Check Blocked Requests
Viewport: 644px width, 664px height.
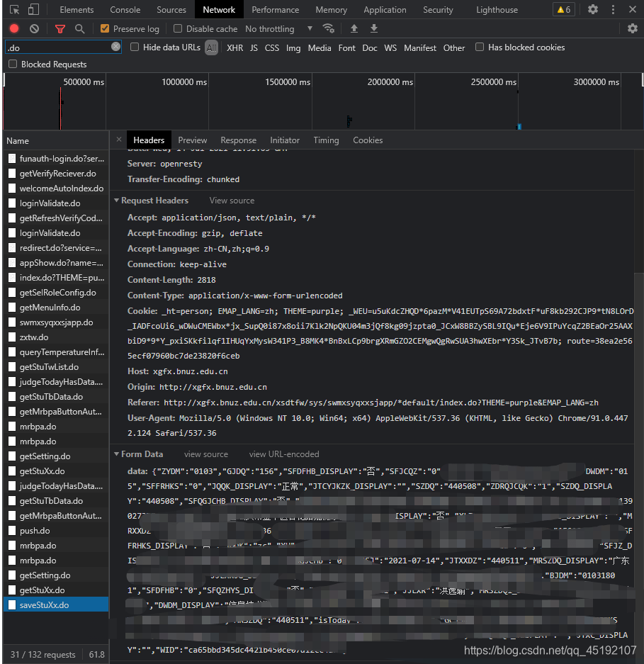(13, 64)
